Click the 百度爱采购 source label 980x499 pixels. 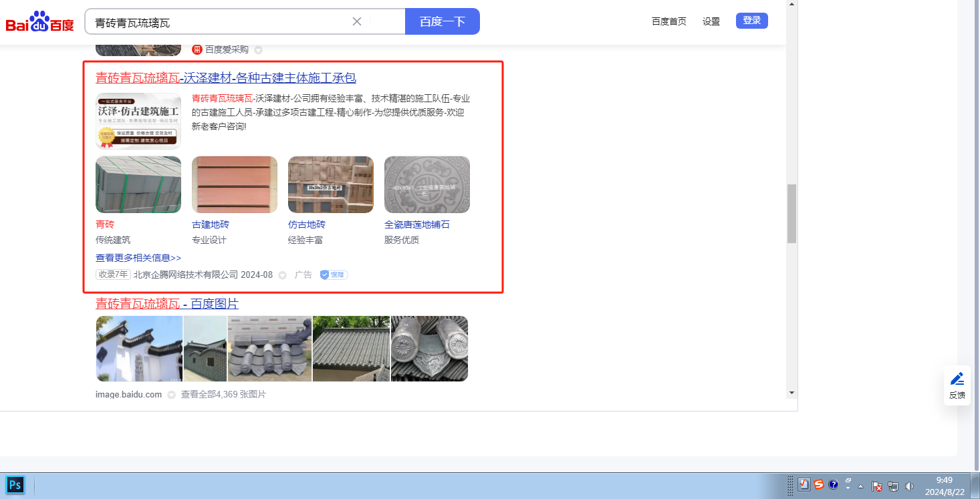[227, 49]
